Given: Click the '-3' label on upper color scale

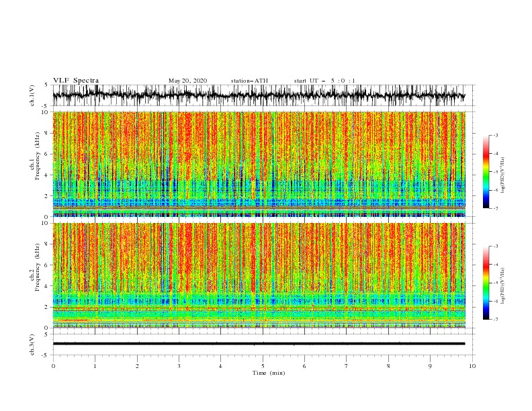Looking at the screenshot, I should (x=495, y=135).
